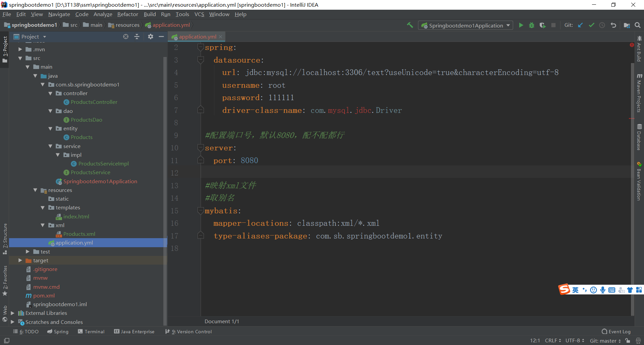Hide the Project panel with minus icon

coord(161,37)
